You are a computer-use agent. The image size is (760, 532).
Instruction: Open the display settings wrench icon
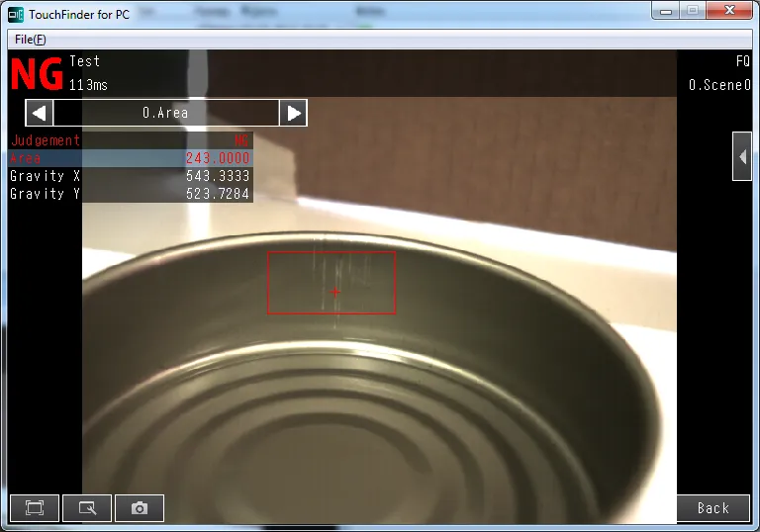click(87, 508)
